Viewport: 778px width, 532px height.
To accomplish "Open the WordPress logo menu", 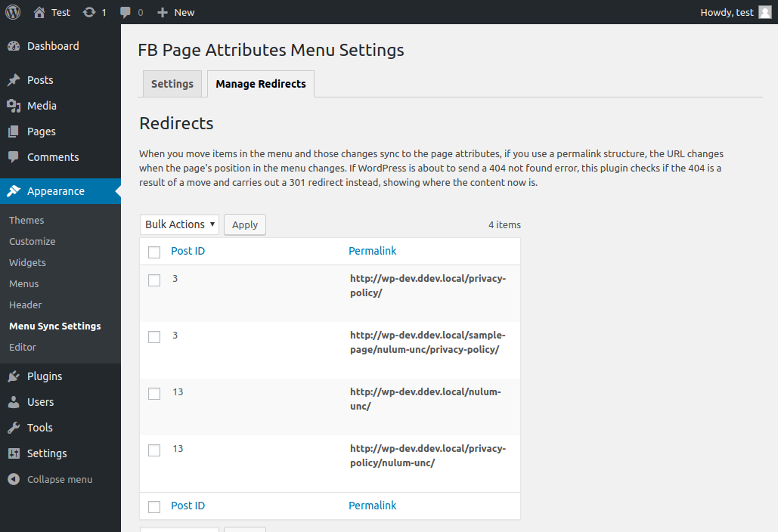I will (13, 12).
